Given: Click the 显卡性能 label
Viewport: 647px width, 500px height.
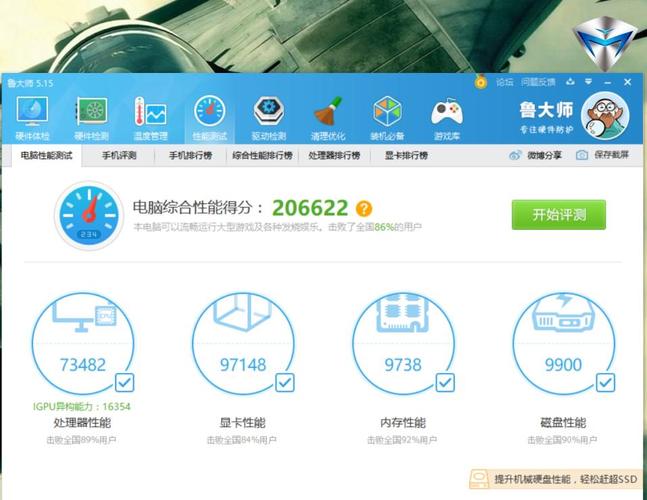Looking at the screenshot, I should coord(243,422).
